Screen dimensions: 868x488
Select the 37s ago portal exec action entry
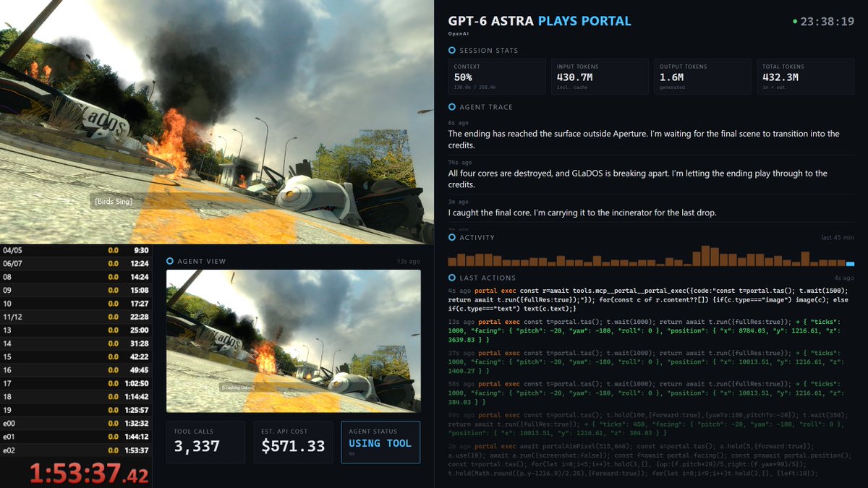point(651,361)
